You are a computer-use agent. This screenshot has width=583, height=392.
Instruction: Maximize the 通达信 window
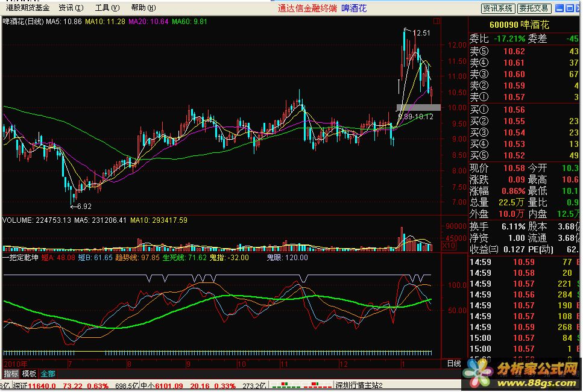pos(569,8)
